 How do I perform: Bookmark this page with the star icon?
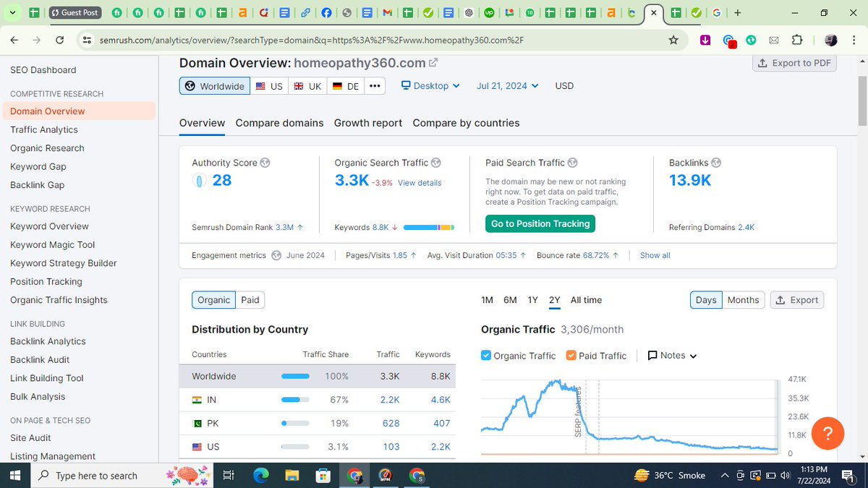pos(673,40)
